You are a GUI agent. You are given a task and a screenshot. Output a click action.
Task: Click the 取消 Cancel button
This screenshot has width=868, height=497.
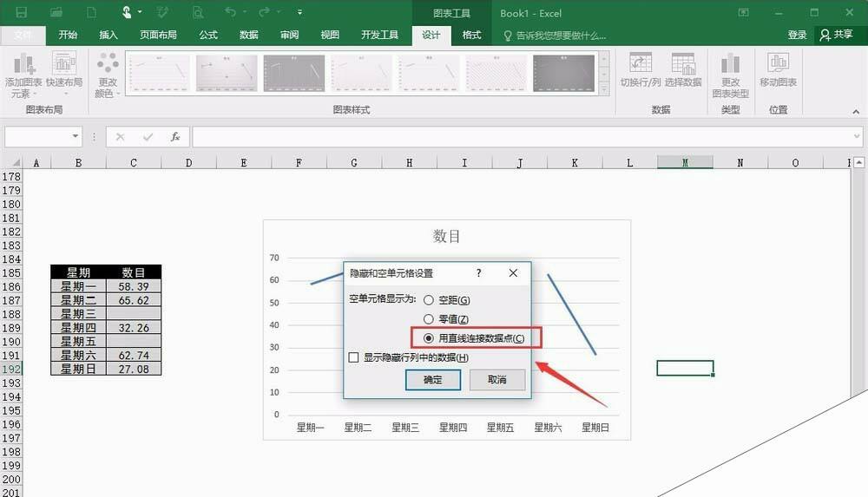[497, 380]
